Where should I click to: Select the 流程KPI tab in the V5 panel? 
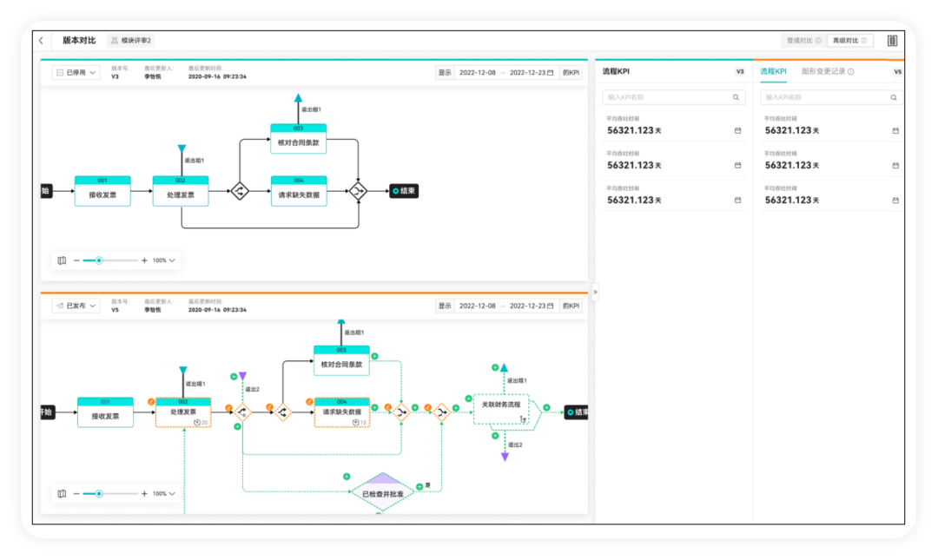[x=773, y=72]
